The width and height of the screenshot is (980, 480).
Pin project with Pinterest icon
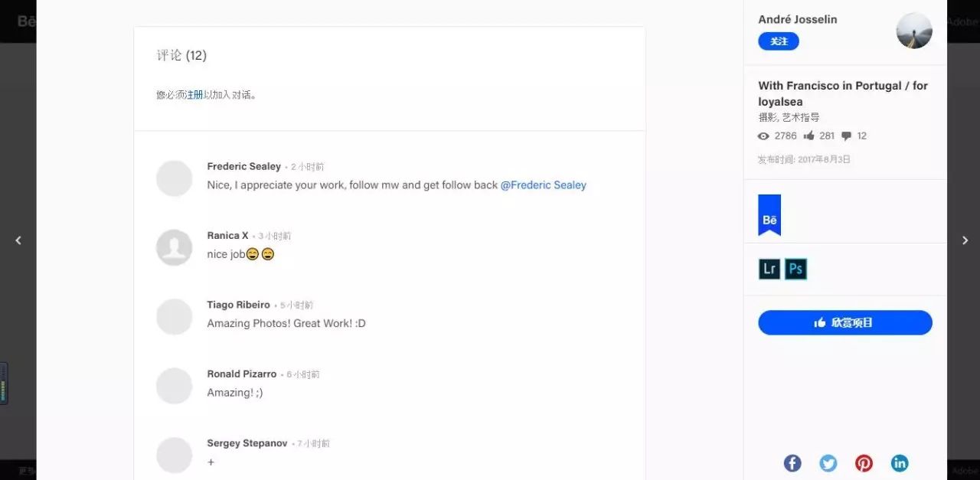(x=864, y=463)
